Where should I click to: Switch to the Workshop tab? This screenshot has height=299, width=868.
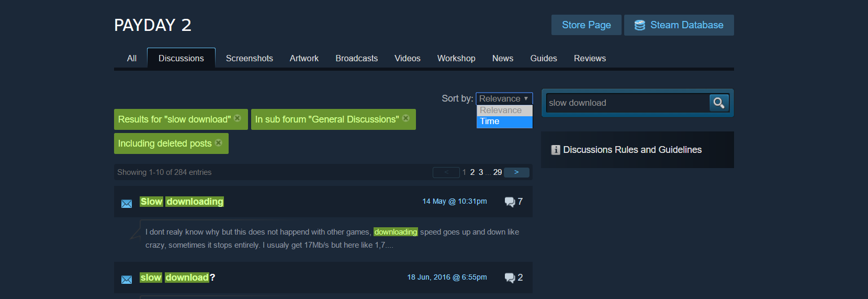(x=456, y=58)
